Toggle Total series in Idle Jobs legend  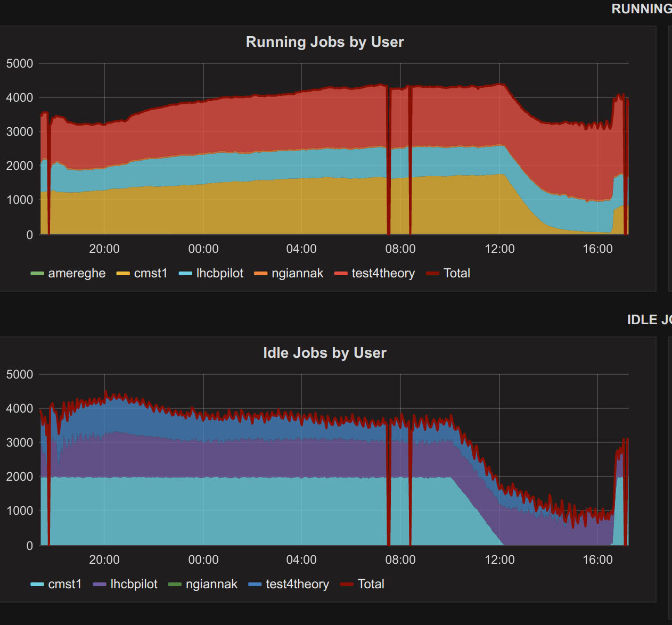pyautogui.click(x=371, y=585)
